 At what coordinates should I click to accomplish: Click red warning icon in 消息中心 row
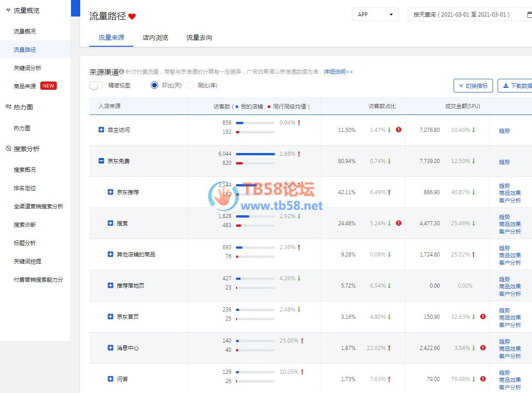coord(483,348)
